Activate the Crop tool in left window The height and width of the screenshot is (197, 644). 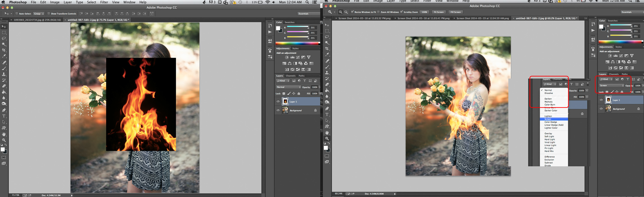4,50
